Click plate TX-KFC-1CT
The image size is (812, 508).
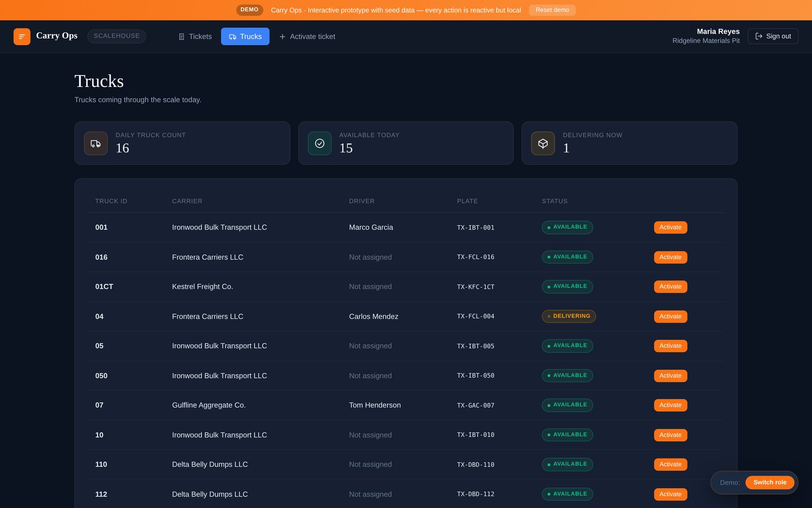tap(476, 287)
